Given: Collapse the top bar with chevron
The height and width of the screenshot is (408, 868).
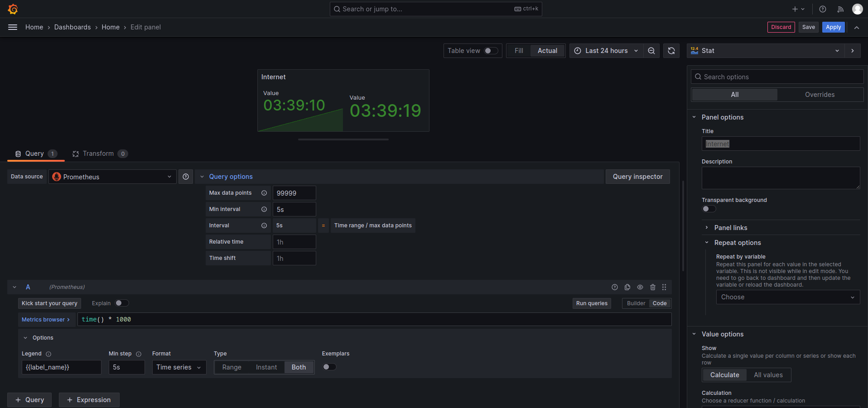Looking at the screenshot, I should click(x=857, y=27).
